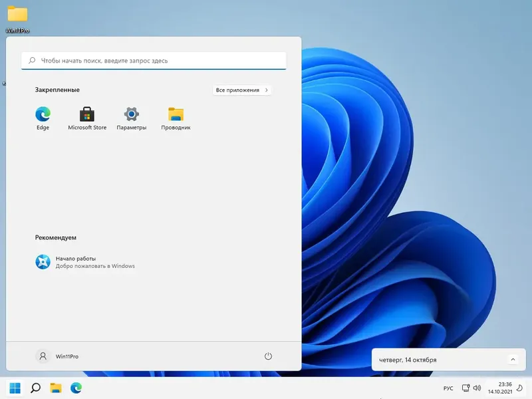Click the search input field
532x399 pixels.
pos(153,60)
